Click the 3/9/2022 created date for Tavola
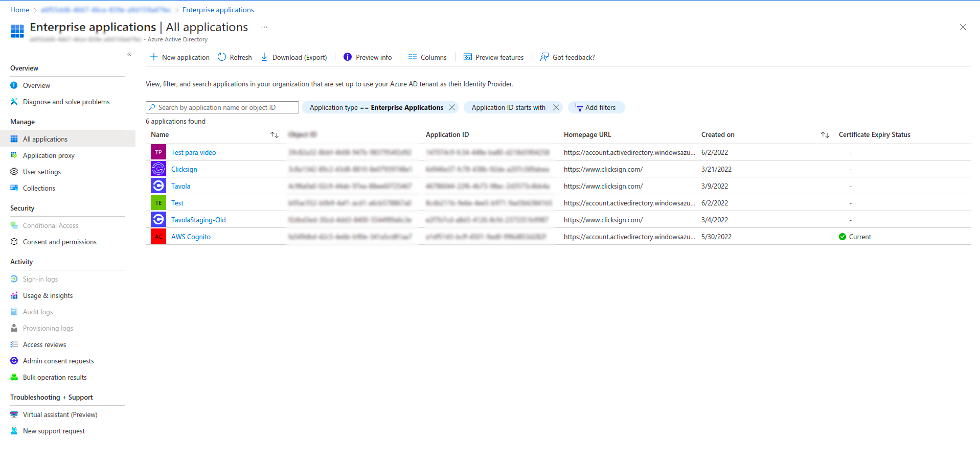This screenshot has height=462, width=980. click(715, 186)
